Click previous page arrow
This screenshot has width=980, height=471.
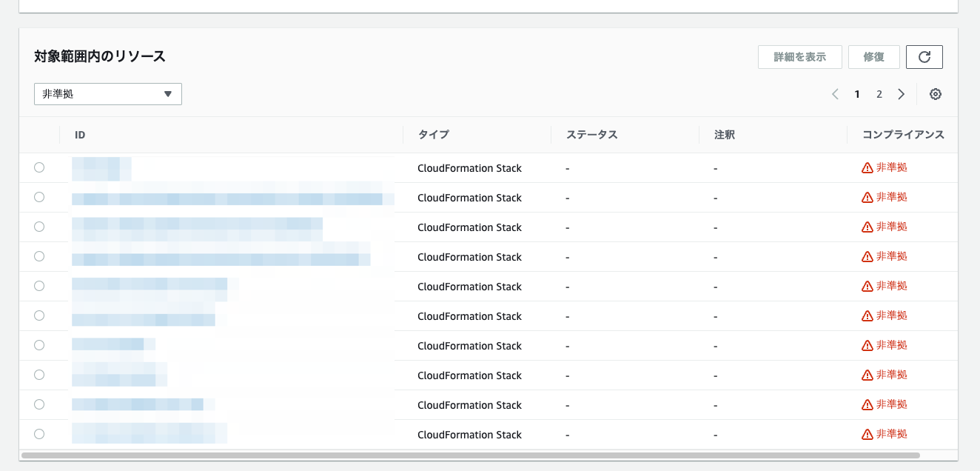tap(835, 94)
